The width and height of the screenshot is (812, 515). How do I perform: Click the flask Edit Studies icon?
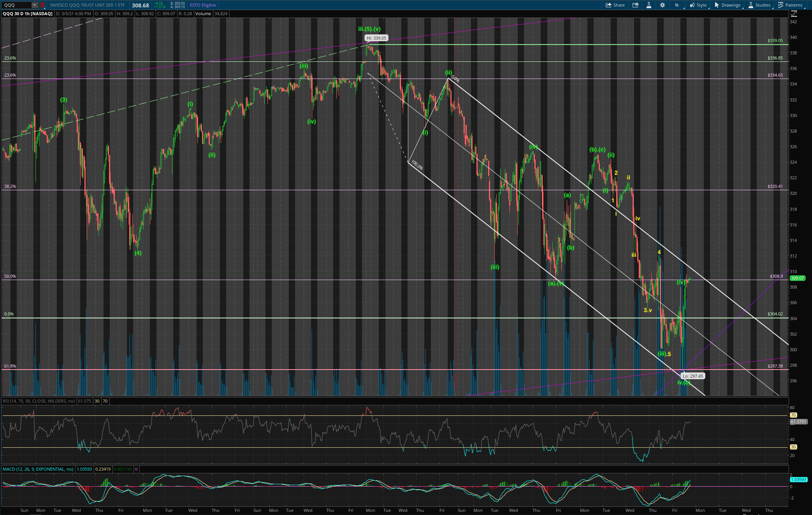(x=649, y=5)
